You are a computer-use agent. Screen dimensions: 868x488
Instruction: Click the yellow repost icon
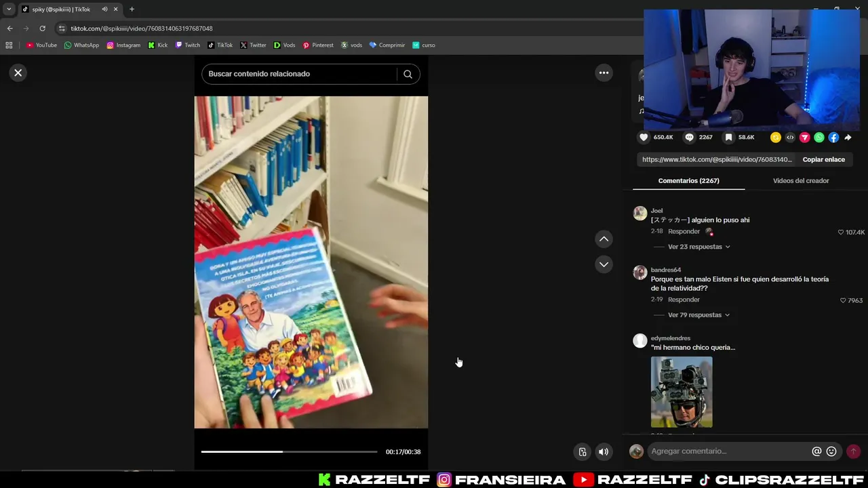[x=776, y=138]
